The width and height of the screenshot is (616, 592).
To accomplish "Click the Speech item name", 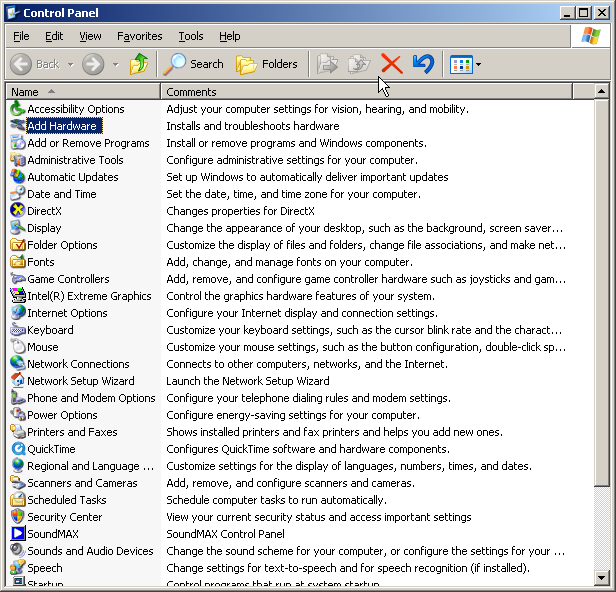I will point(45,568).
